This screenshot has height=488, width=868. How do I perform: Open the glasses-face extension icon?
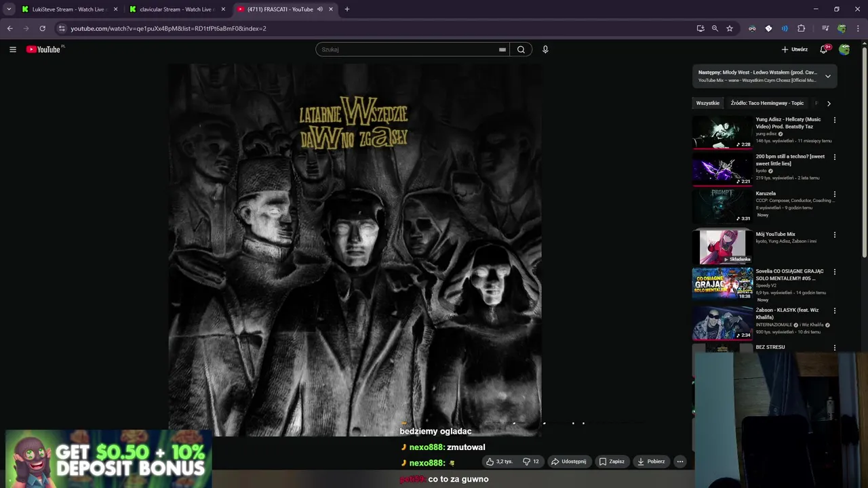click(x=752, y=28)
